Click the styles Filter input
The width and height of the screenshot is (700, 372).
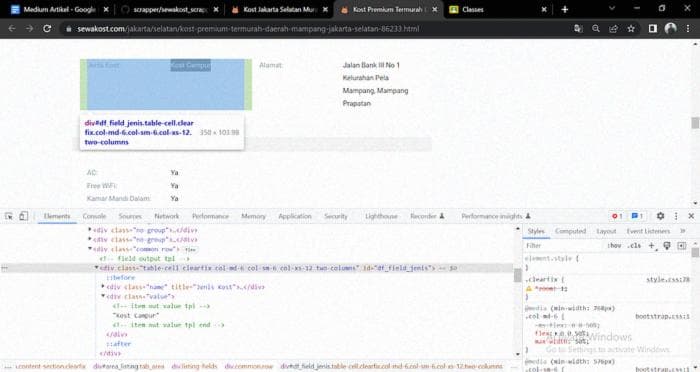coord(563,246)
